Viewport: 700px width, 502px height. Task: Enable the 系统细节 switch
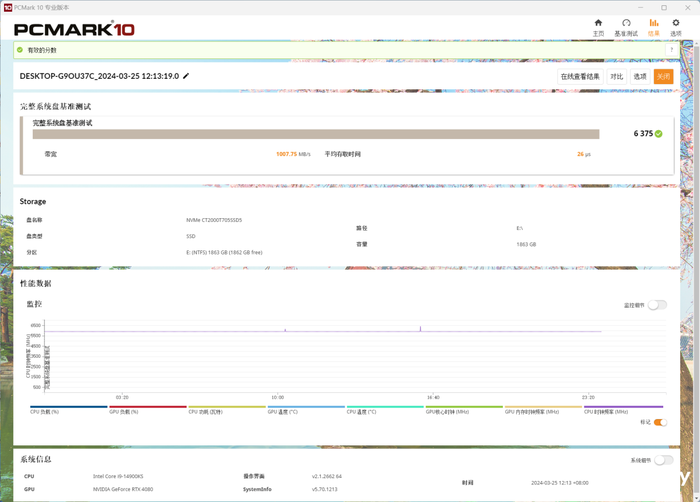coord(663,460)
